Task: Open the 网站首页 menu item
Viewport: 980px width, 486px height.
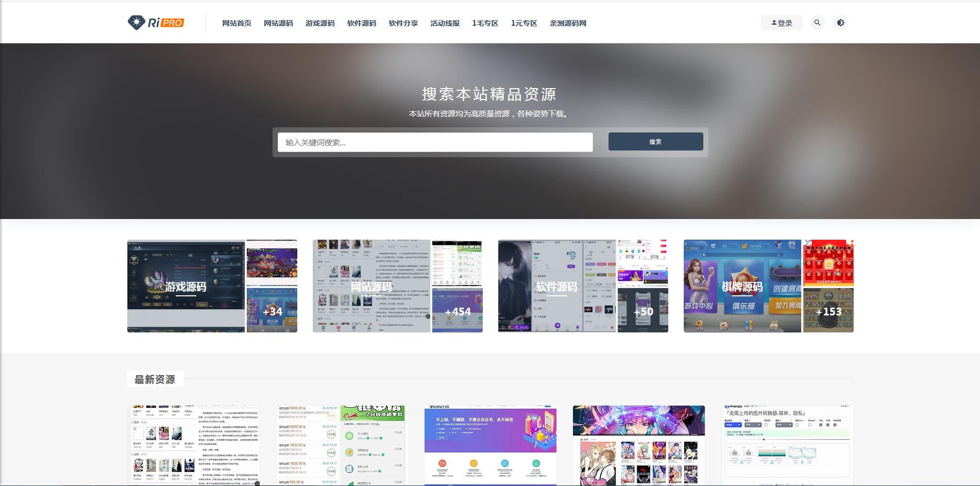Action: (x=236, y=23)
